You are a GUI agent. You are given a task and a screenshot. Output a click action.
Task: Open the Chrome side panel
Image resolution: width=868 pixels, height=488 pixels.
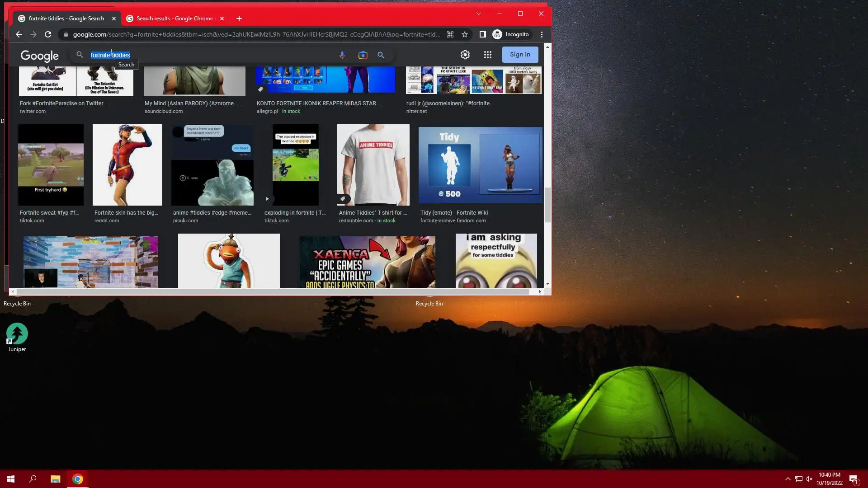click(482, 34)
